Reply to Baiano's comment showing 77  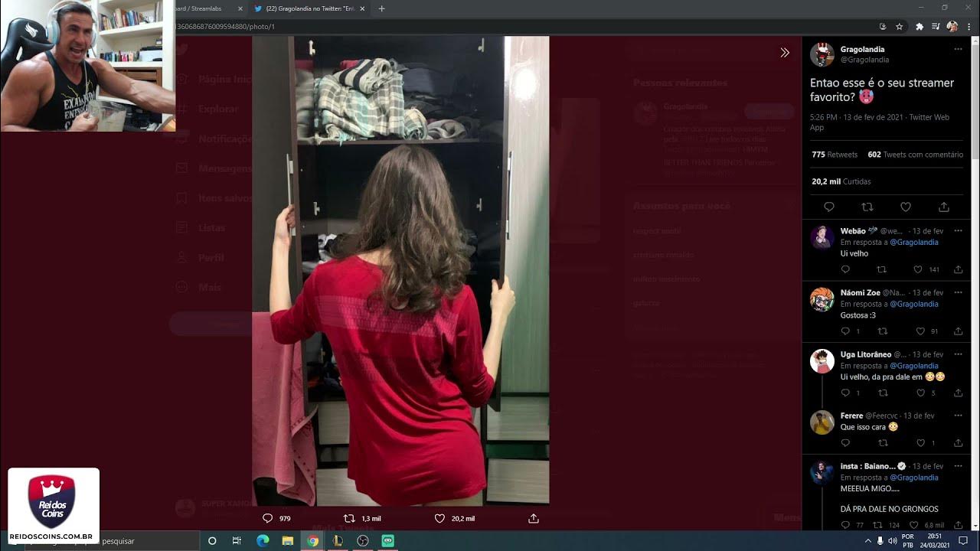(x=845, y=525)
